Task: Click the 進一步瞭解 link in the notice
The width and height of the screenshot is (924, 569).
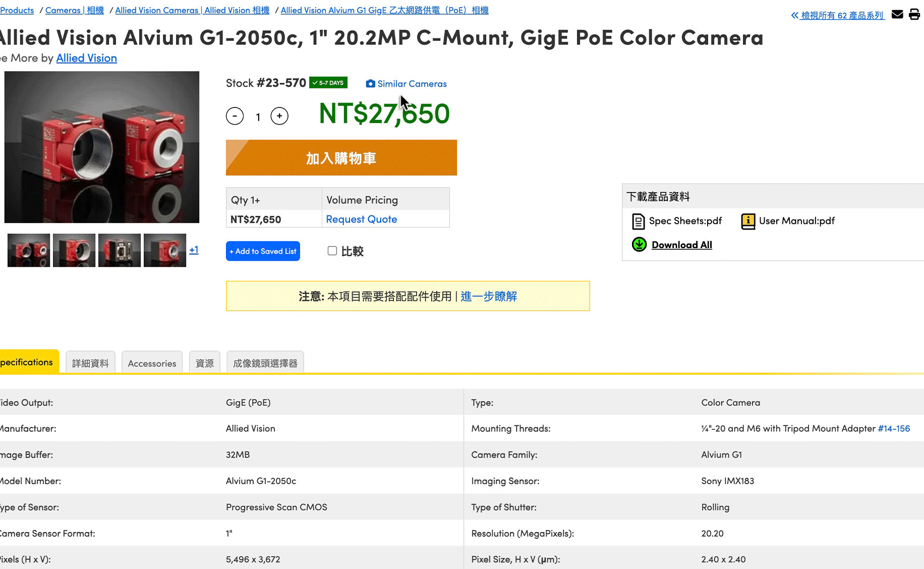Action: 488,296
